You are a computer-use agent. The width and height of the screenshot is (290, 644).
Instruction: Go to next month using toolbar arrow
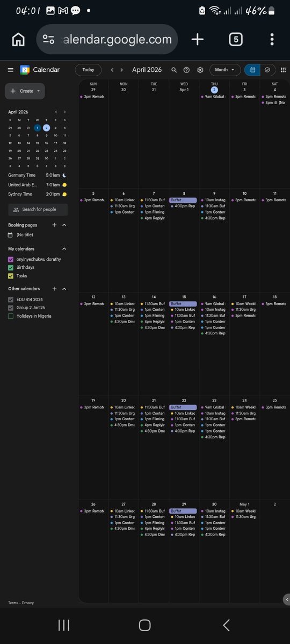[x=122, y=70]
